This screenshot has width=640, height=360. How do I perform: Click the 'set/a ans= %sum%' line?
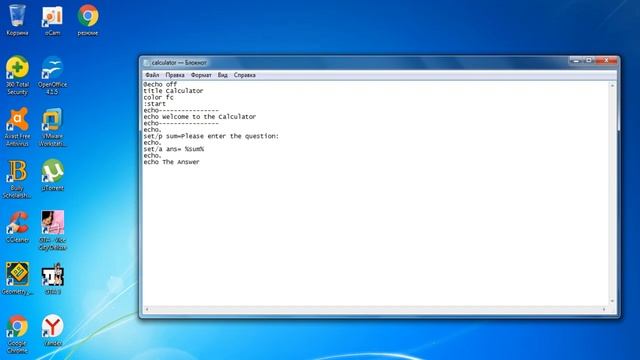[173, 149]
